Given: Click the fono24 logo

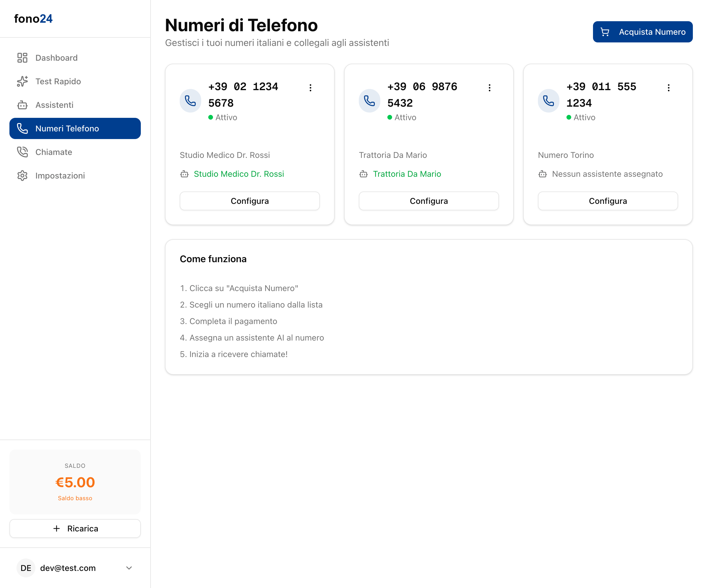Looking at the screenshot, I should click(x=33, y=19).
